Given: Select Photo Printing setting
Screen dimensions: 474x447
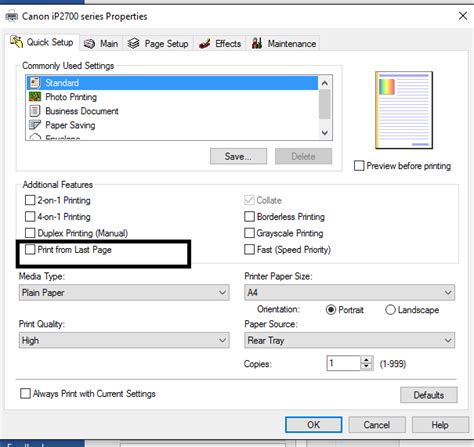Looking at the screenshot, I should 172,97.
